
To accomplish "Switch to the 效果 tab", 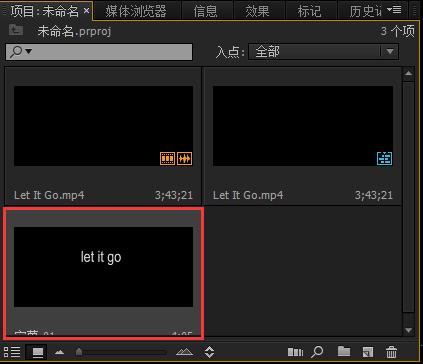I will pyautogui.click(x=257, y=11).
